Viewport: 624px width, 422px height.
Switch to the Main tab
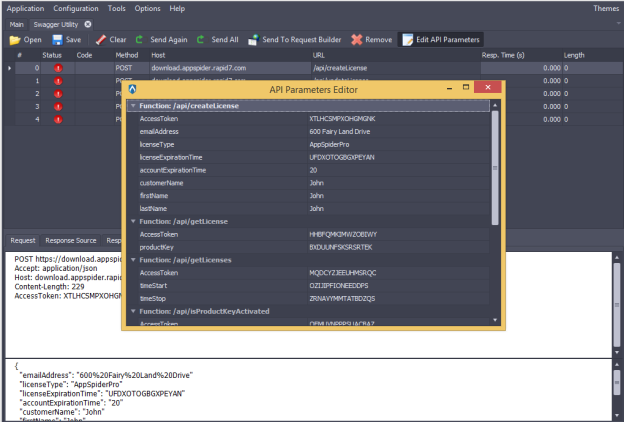[17, 23]
